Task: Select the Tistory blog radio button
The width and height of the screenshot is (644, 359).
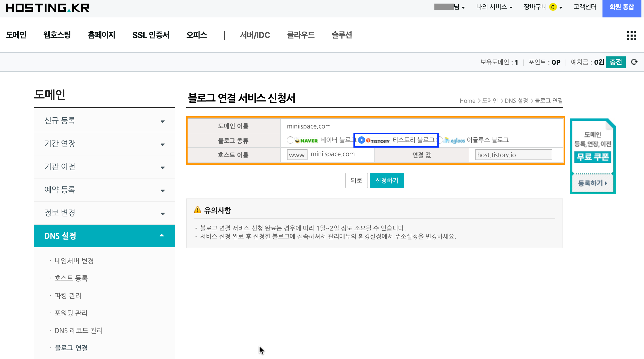Action: click(x=361, y=140)
